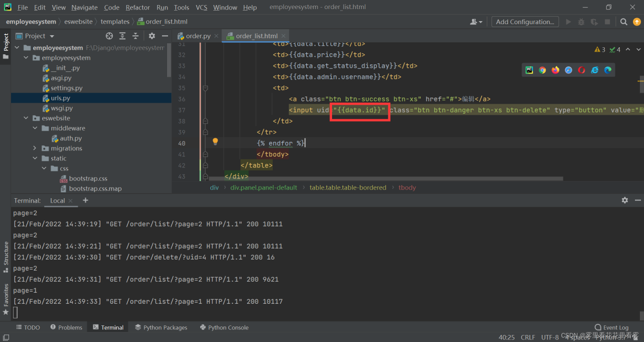Open the TODO tool window
This screenshot has height=342, width=644.
point(28,327)
